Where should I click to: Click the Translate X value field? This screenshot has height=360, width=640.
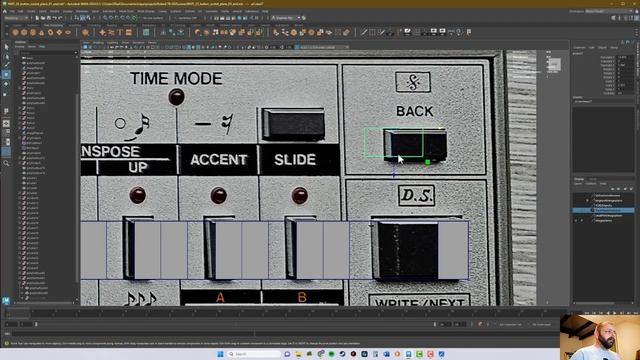click(625, 58)
